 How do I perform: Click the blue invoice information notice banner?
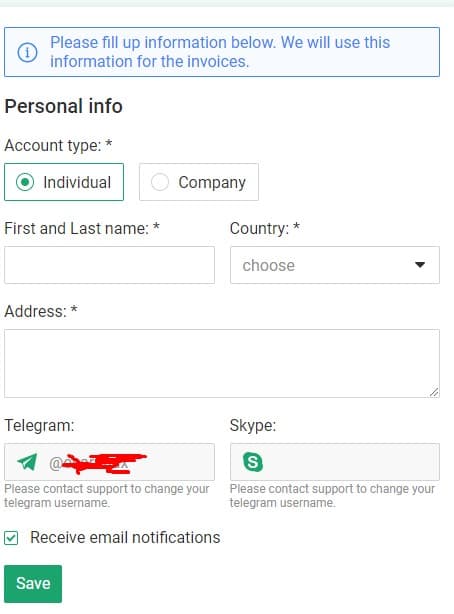click(222, 52)
